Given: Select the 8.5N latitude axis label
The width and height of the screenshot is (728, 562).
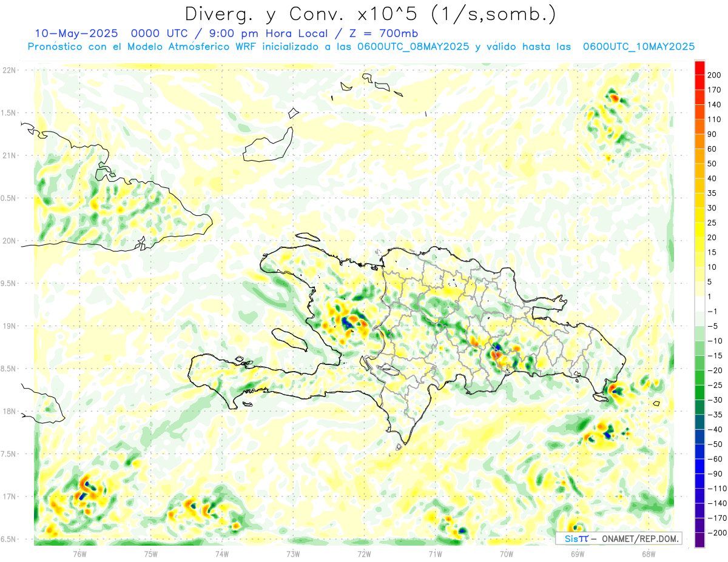Looking at the screenshot, I should point(9,369).
